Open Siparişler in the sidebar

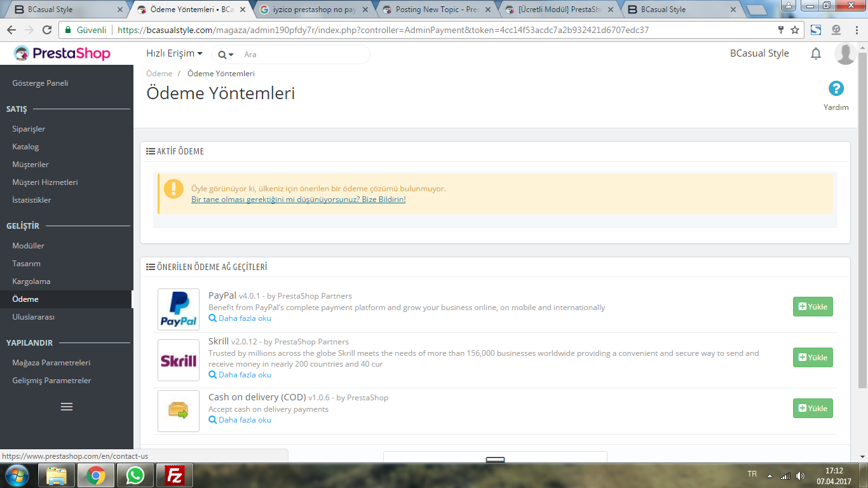(x=29, y=129)
